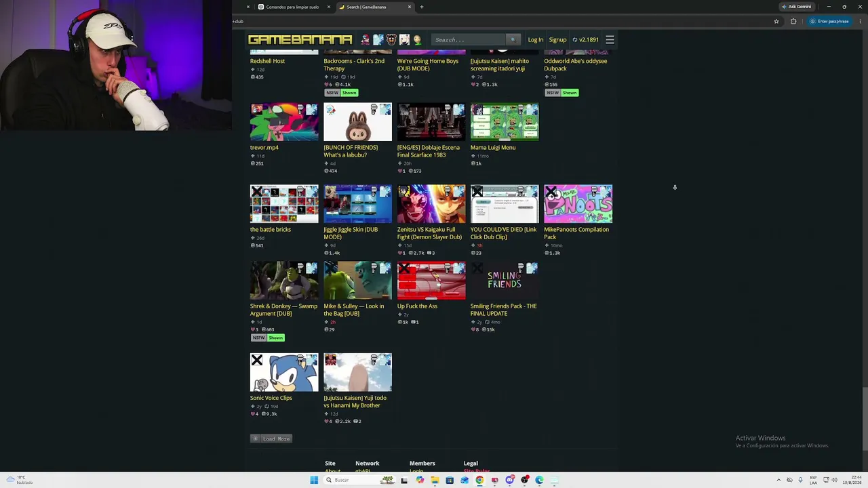Toggle the NSFW Shown switch under Shrek & Donkey
868x488 pixels.
tap(267, 338)
